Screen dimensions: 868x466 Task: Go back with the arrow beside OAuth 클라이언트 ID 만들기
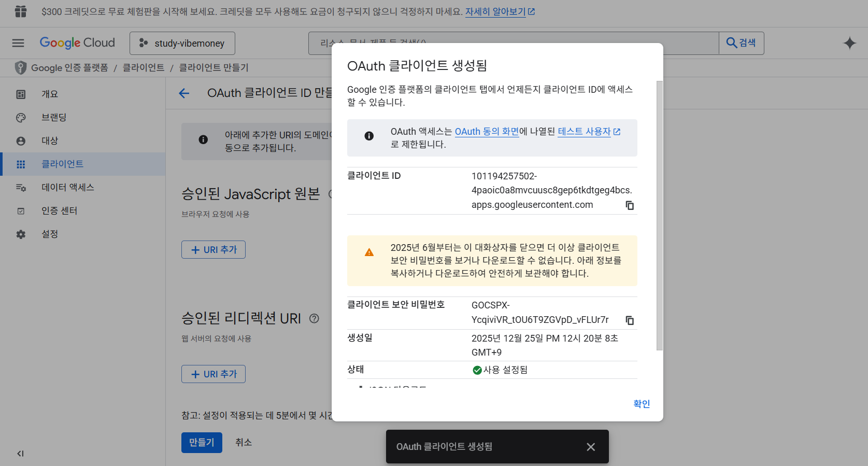coord(184,93)
